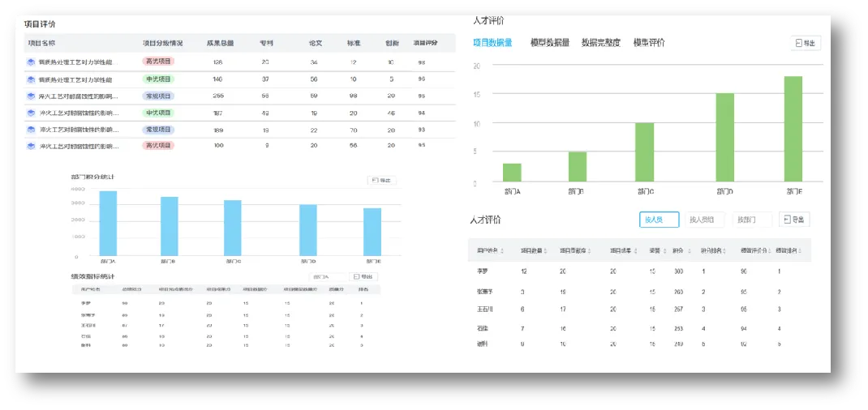Open the 项目数据量 tab
This screenshot has width=868, height=410.
(492, 43)
